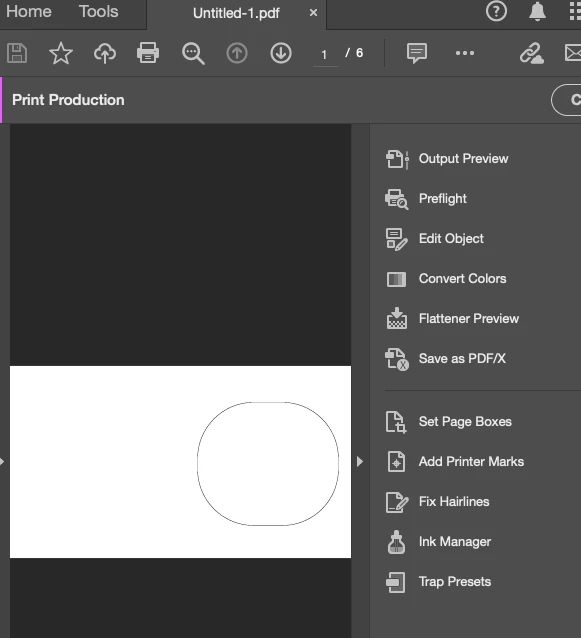This screenshot has height=638, width=581.
Task: Open the more tools ellipsis
Action: click(465, 53)
